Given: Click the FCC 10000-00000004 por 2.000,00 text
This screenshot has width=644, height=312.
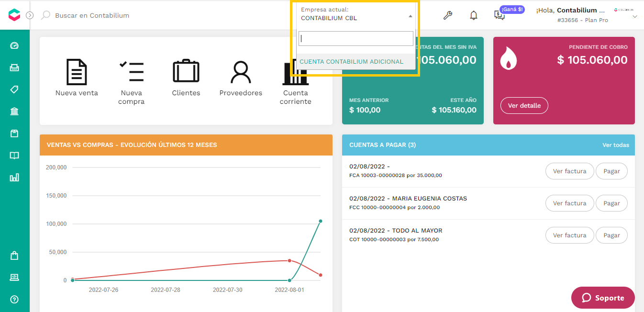Looking at the screenshot, I should (x=394, y=208).
